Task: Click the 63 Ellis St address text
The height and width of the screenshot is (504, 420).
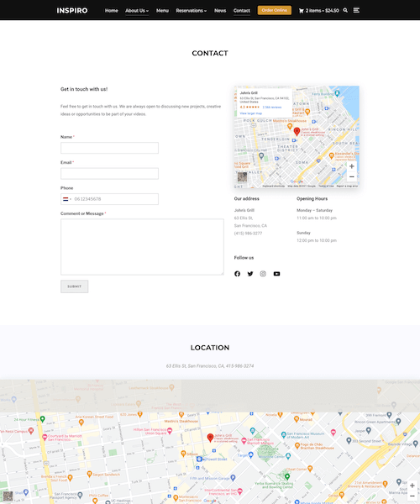Action: pos(244,218)
